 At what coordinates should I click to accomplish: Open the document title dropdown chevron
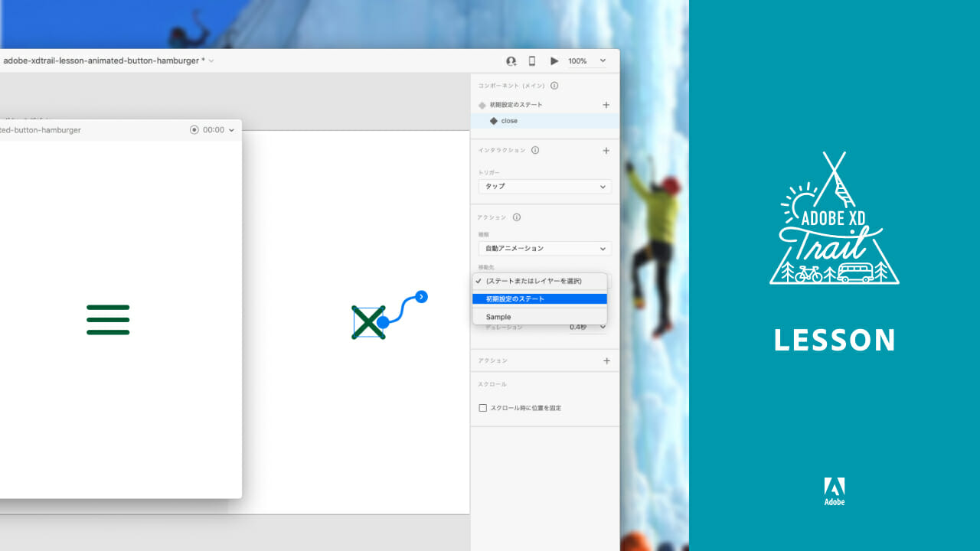click(211, 60)
